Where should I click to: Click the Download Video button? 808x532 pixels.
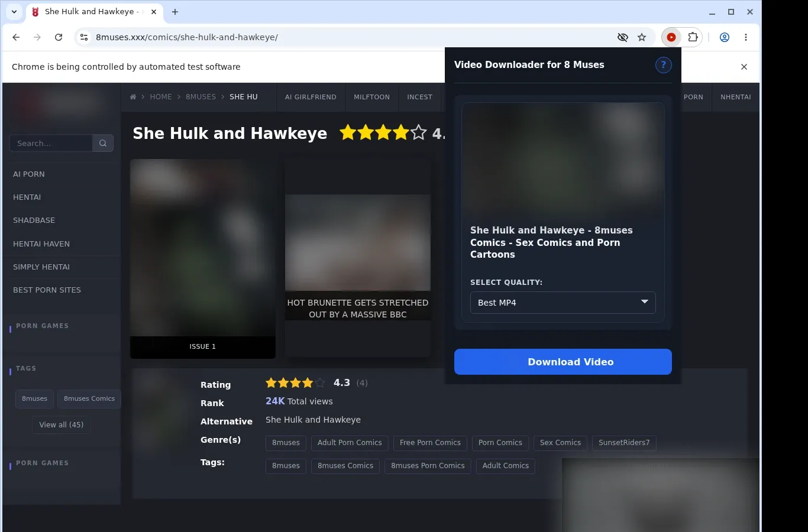[x=563, y=362]
